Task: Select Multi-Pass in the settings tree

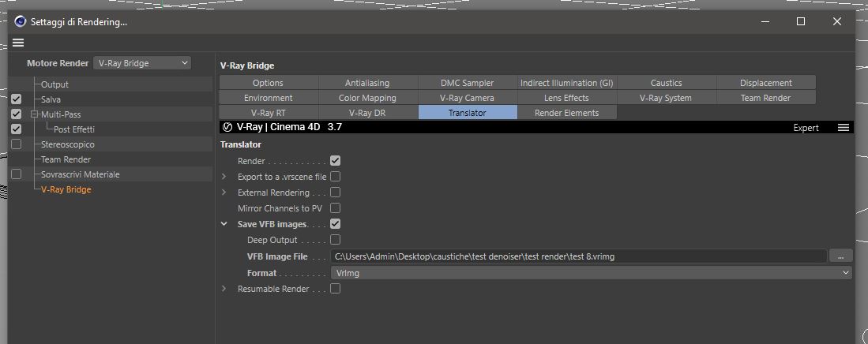Action: point(61,114)
